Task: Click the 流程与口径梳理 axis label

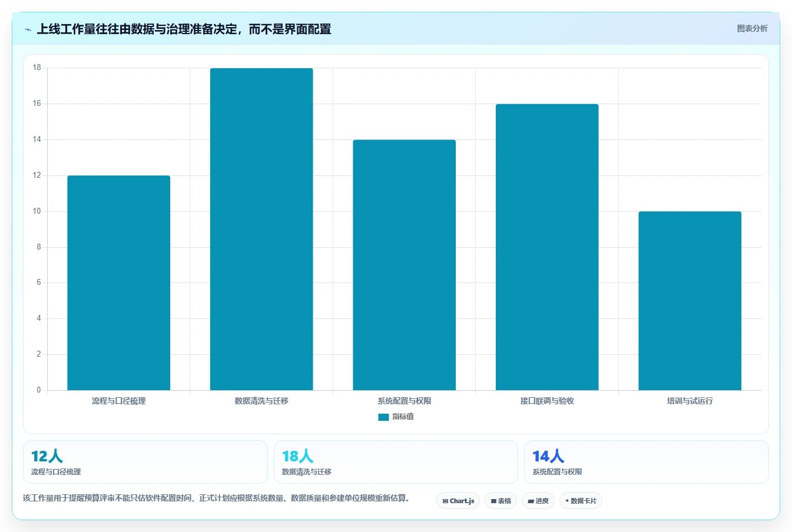Action: [119, 401]
